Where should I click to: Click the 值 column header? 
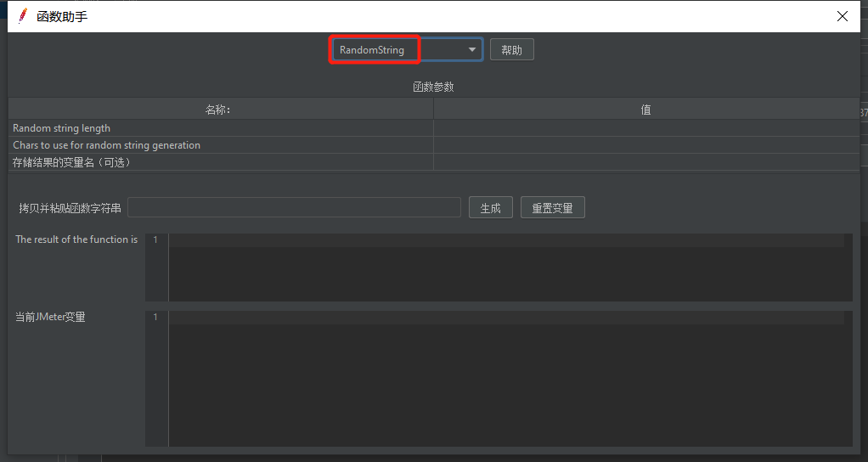click(646, 110)
